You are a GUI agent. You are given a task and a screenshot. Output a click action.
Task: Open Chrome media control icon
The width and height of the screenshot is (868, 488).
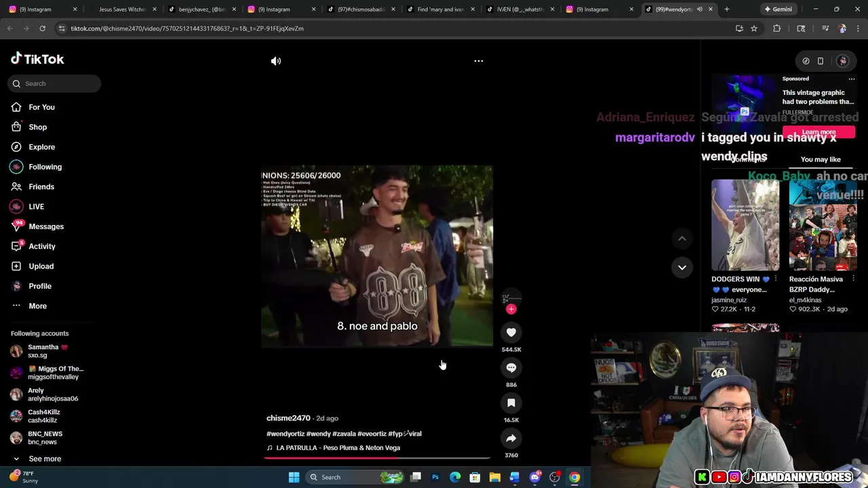click(825, 28)
